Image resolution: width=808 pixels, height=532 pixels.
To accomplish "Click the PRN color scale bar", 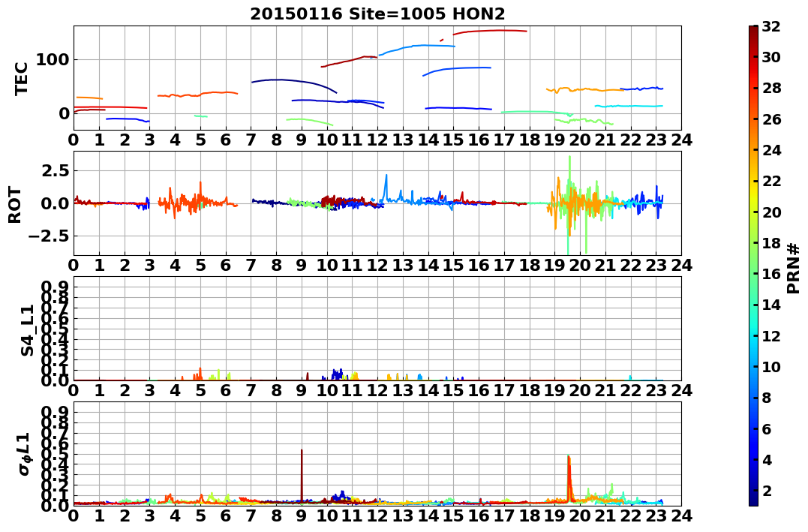I will (753, 266).
